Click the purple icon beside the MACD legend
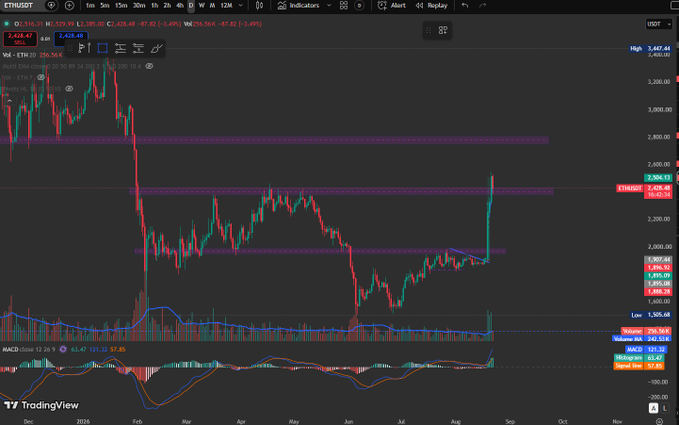Image resolution: width=679 pixels, height=425 pixels. point(63,349)
